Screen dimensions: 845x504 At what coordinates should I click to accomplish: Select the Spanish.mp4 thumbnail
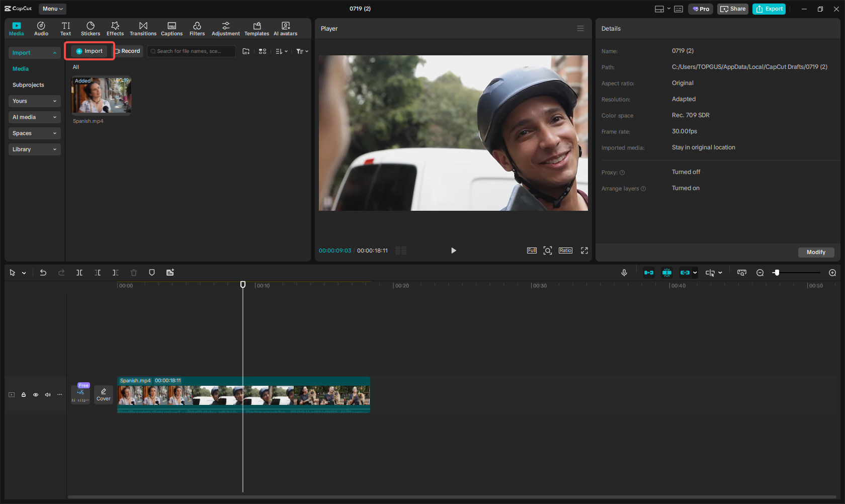point(101,95)
